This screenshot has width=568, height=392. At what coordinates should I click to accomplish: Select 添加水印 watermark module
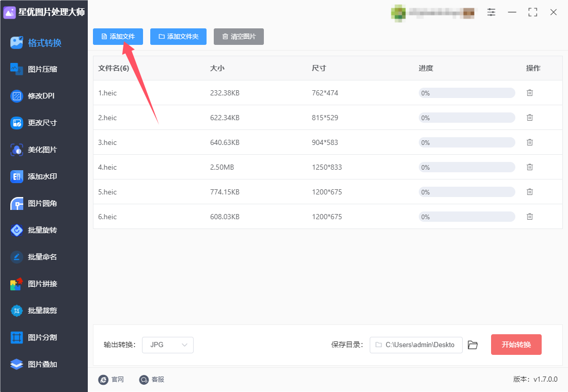point(34,176)
